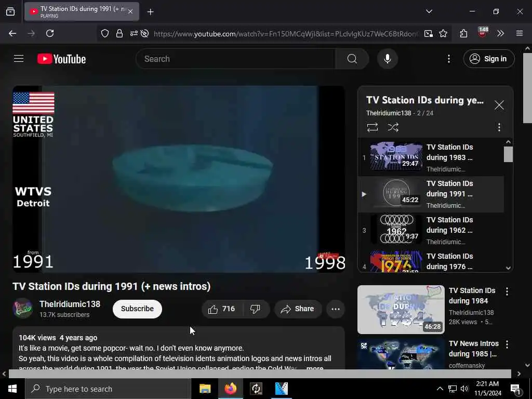
Task: Open the YouTube guide hamburger menu
Action: (x=19, y=59)
